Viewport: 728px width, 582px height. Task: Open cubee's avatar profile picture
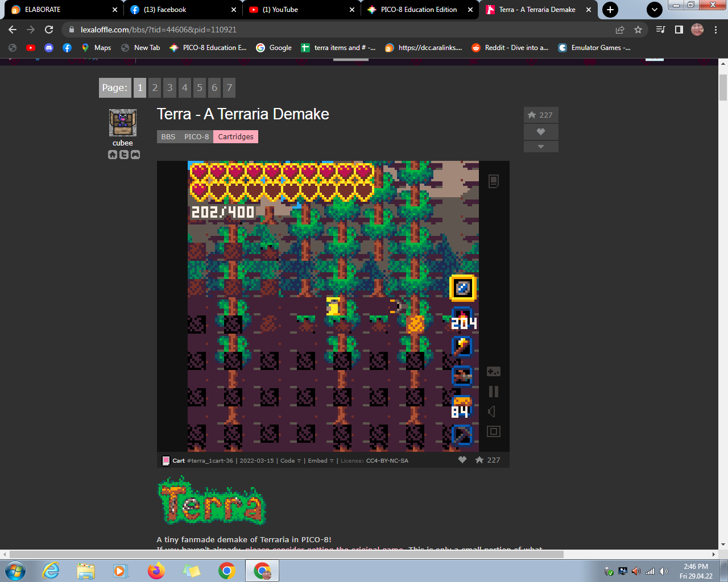[123, 123]
